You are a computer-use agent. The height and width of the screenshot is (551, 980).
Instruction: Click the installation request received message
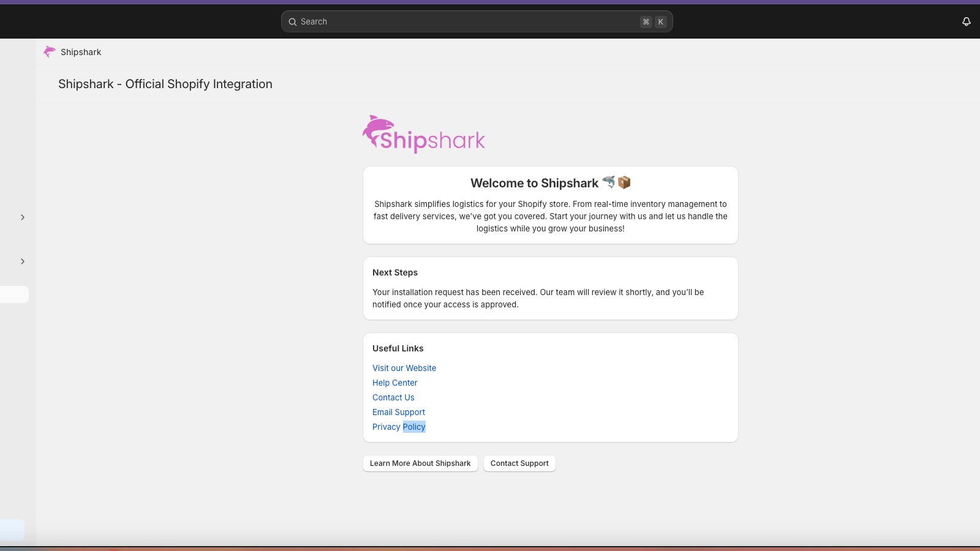click(538, 298)
